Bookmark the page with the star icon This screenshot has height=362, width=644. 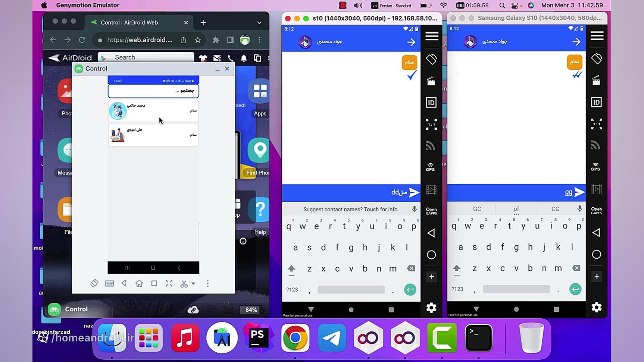[x=198, y=40]
